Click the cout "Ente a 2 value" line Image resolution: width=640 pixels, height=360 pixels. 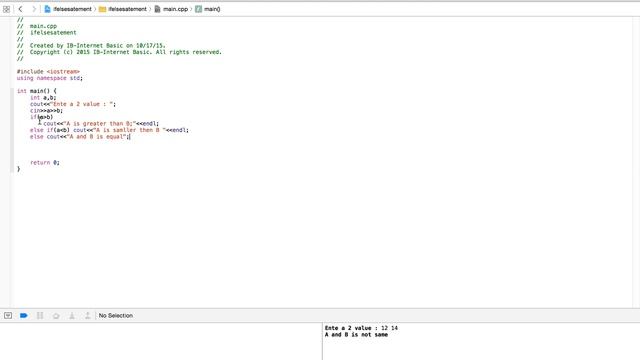pyautogui.click(x=73, y=104)
